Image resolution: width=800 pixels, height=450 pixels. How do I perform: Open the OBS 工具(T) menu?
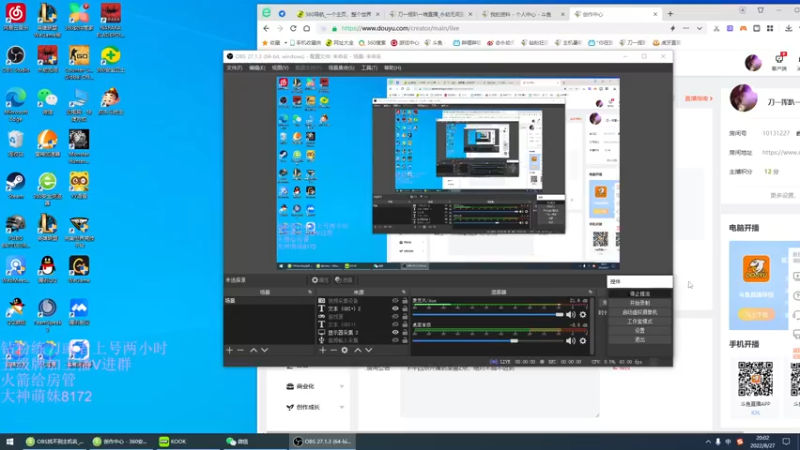pyautogui.click(x=369, y=68)
